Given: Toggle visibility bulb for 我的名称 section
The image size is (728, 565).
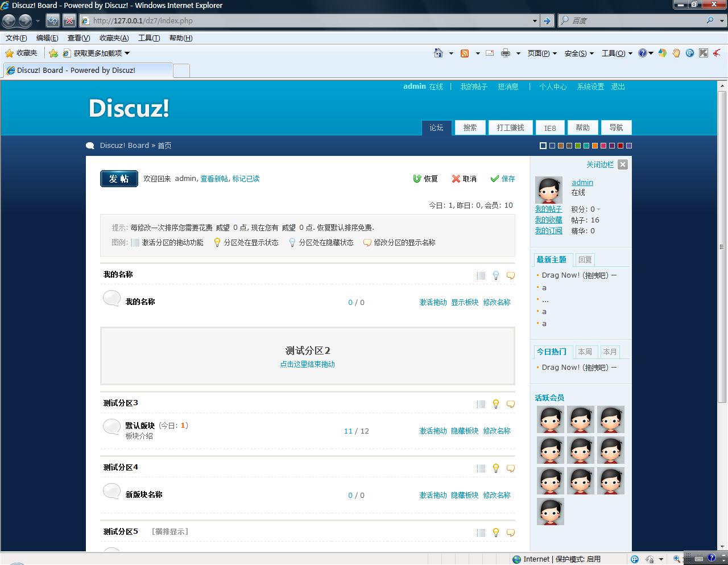Looking at the screenshot, I should [x=496, y=275].
